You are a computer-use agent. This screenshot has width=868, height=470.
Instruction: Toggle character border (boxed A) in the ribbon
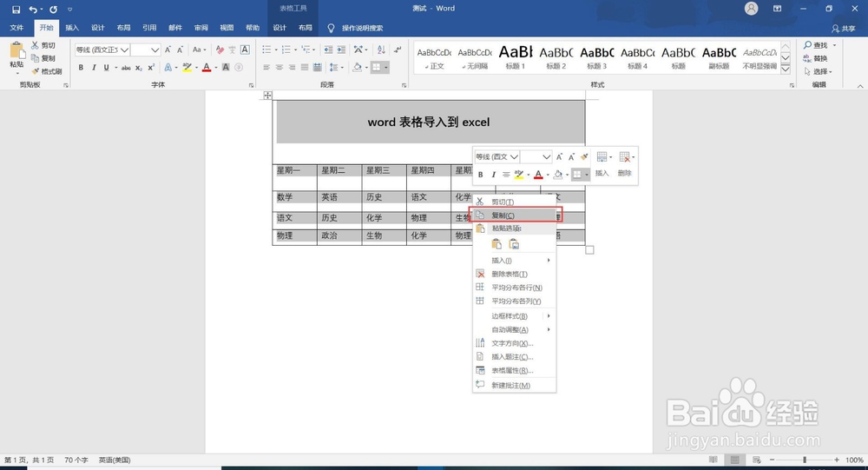(246, 50)
